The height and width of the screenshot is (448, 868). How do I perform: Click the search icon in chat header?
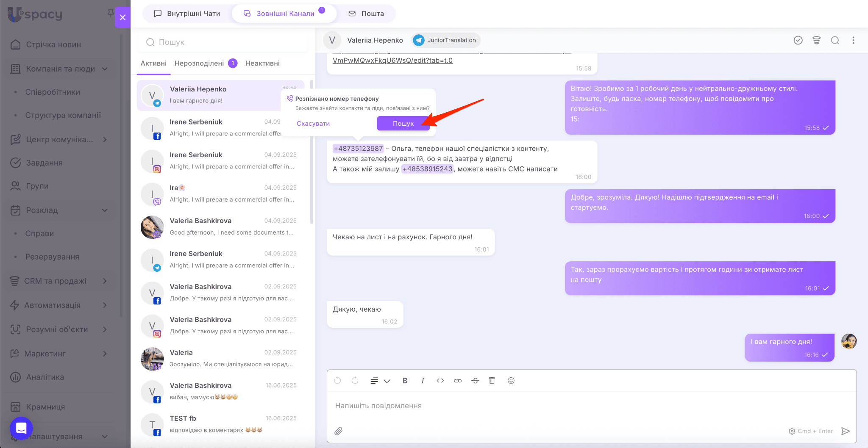point(835,40)
